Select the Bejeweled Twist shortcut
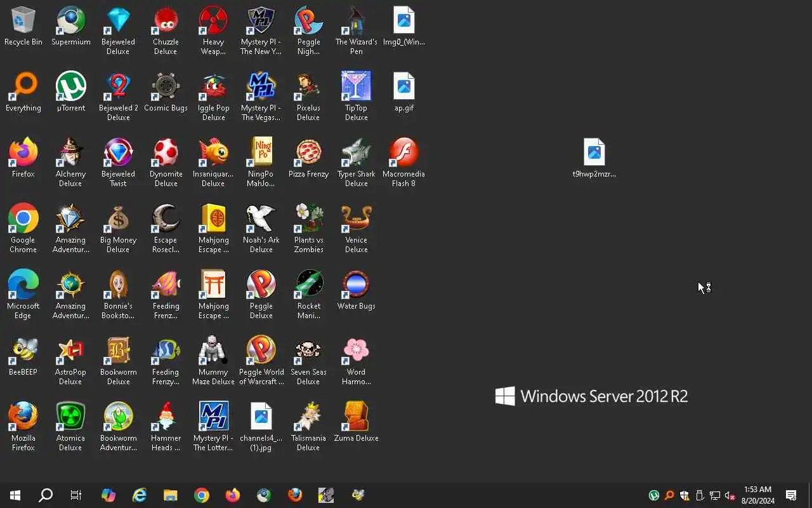This screenshot has width=812, height=508. tap(118, 163)
